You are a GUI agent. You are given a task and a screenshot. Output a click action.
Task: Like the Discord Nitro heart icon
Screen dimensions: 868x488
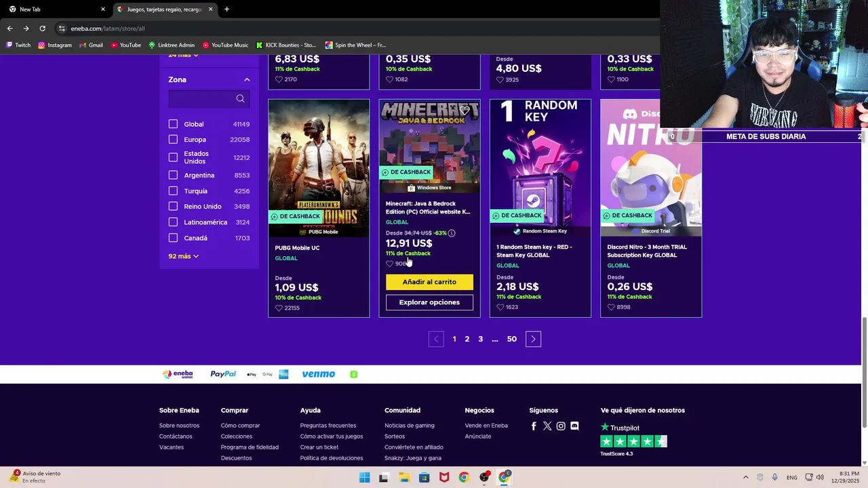(611, 307)
